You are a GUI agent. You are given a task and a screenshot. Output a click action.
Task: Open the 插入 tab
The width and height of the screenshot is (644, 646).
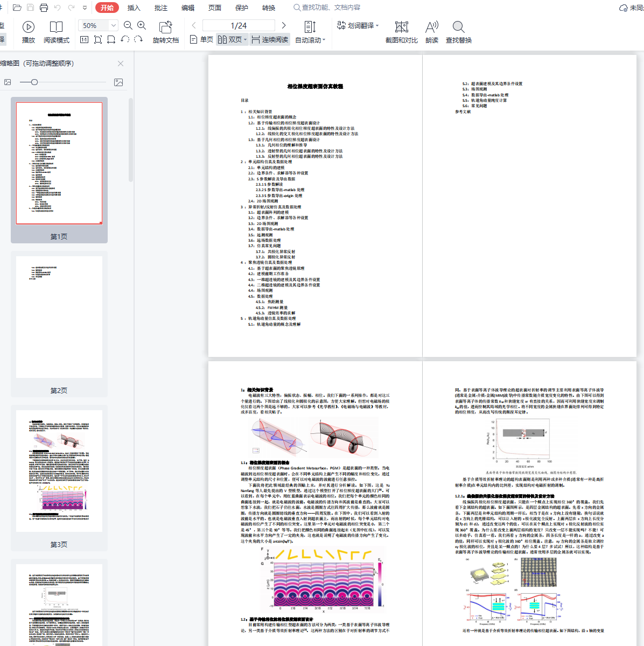tap(134, 8)
